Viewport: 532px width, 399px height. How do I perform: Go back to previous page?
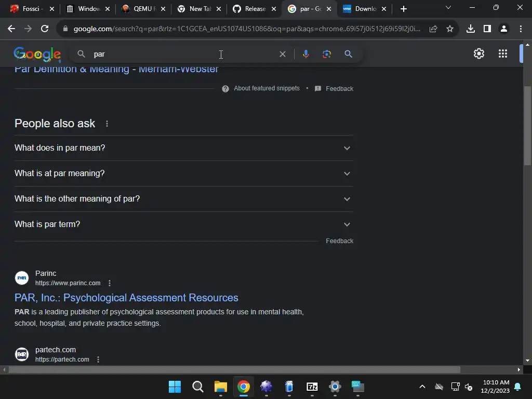tap(11, 29)
